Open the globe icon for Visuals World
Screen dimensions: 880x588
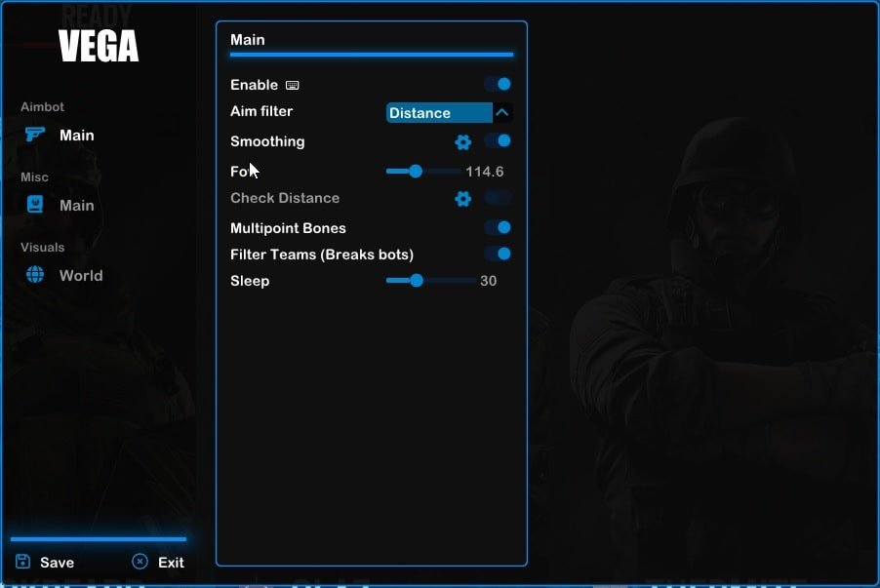pyautogui.click(x=33, y=274)
